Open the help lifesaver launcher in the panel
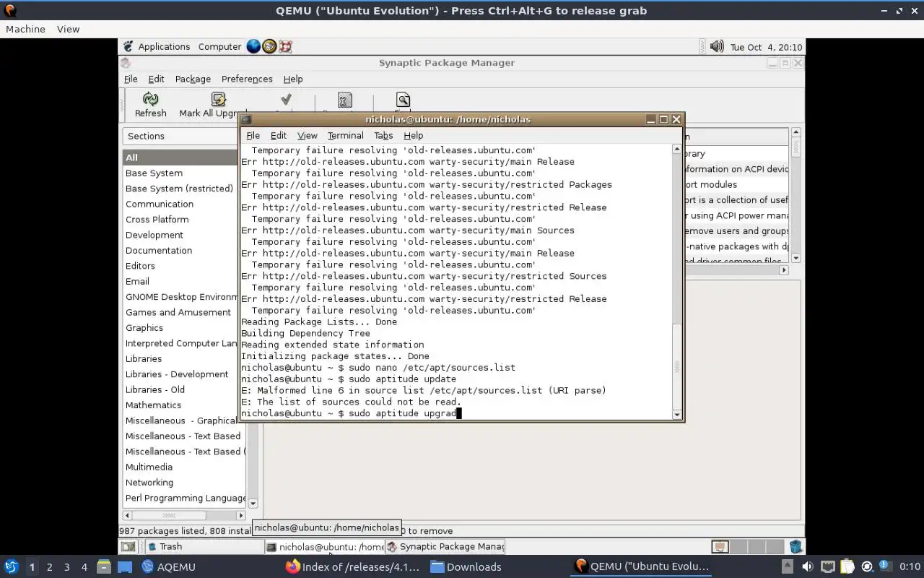The image size is (924, 578). [285, 46]
